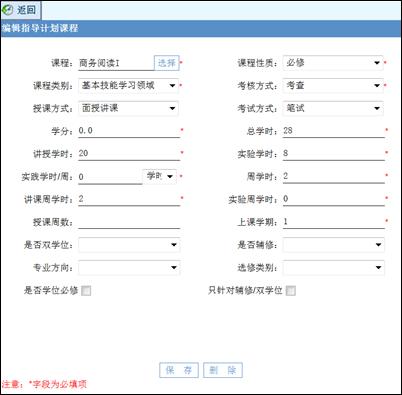Click the 是否学位必修 label text
Viewport: 402px width, 395px height.
pyautogui.click(x=51, y=291)
